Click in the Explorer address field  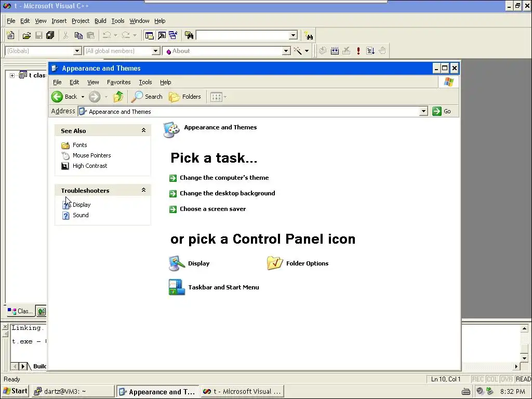[x=249, y=112]
